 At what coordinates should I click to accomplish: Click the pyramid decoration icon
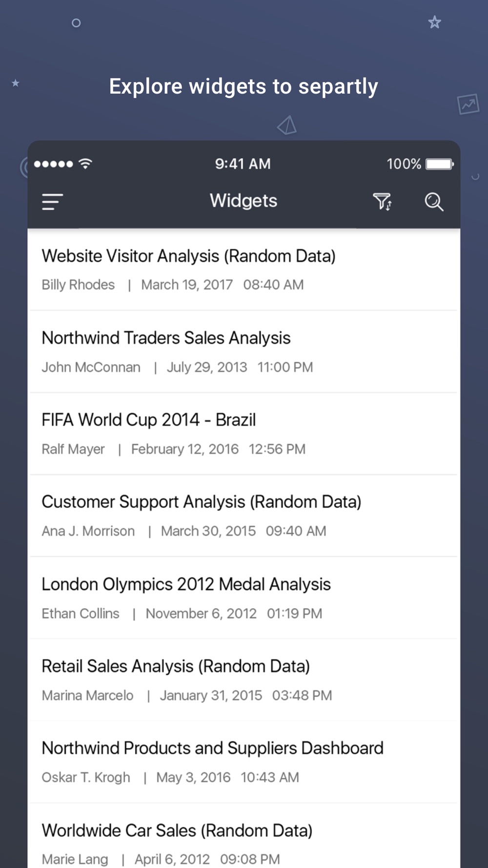click(x=287, y=125)
